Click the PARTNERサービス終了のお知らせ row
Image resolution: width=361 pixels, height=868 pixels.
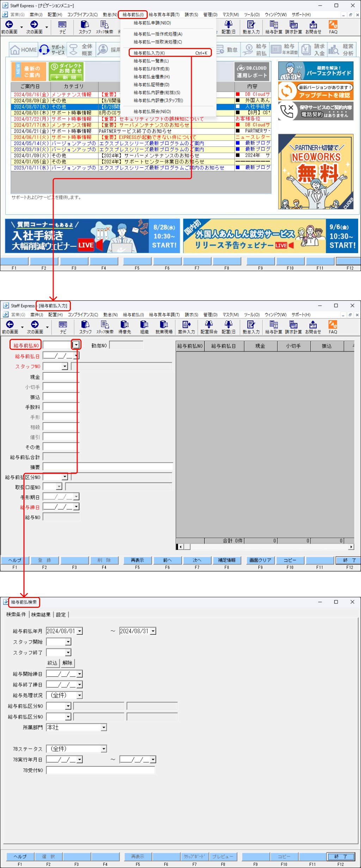[x=141, y=131]
